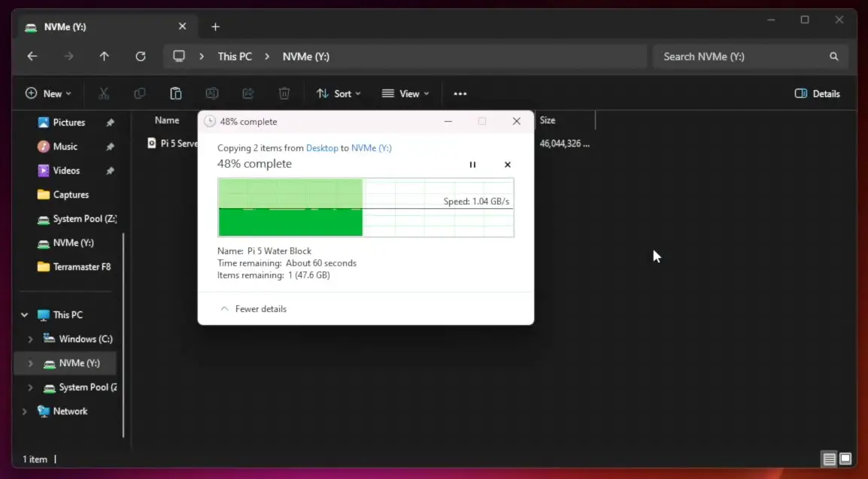
Task: Cancel the file copy with the X
Action: tap(508, 165)
